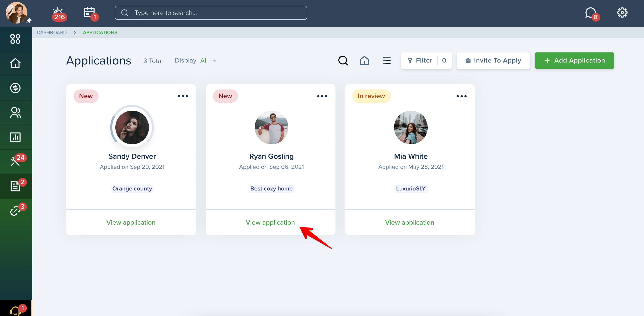View application for Ryan Gosling
Viewport: 644px width, 316px height.
(270, 222)
